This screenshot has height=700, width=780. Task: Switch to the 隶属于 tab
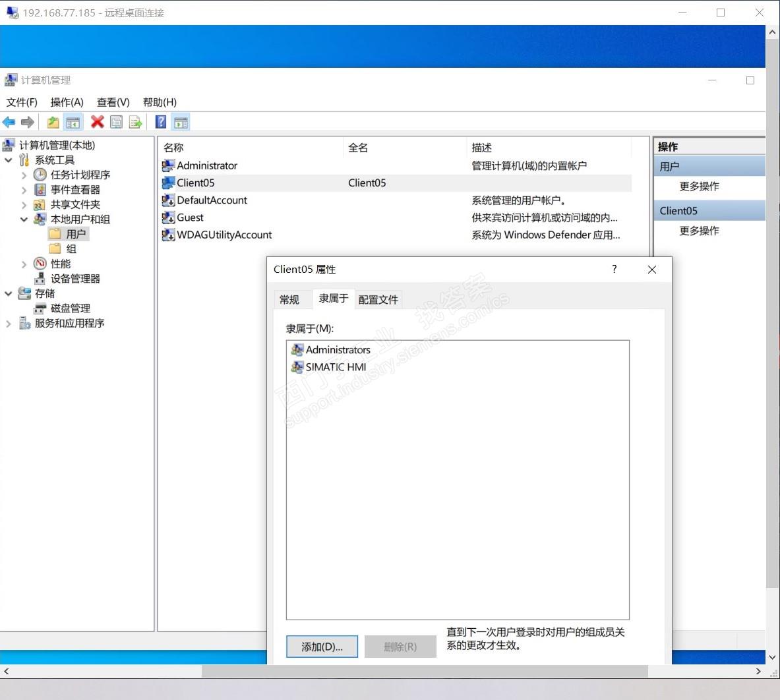tap(333, 299)
